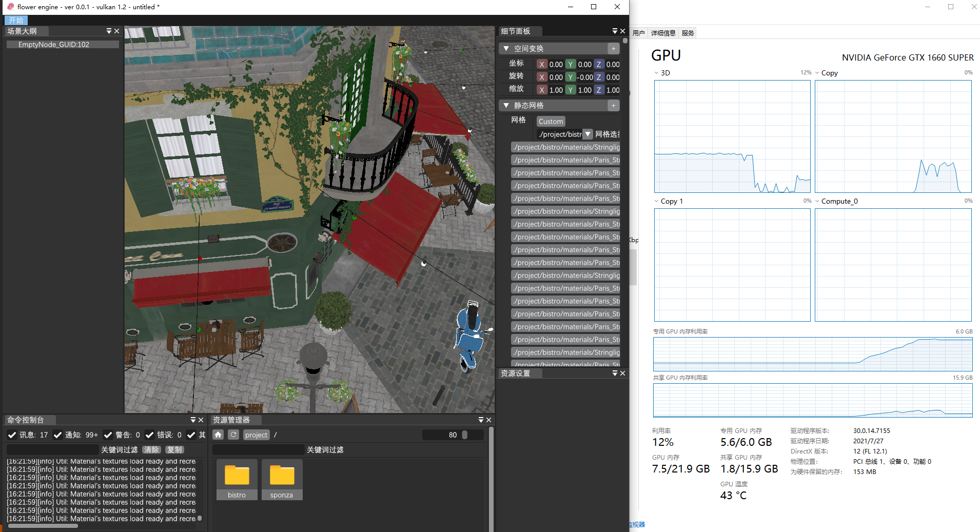Collapse the 空间变换 transform section
The height and width of the screenshot is (532, 980).
tap(506, 49)
